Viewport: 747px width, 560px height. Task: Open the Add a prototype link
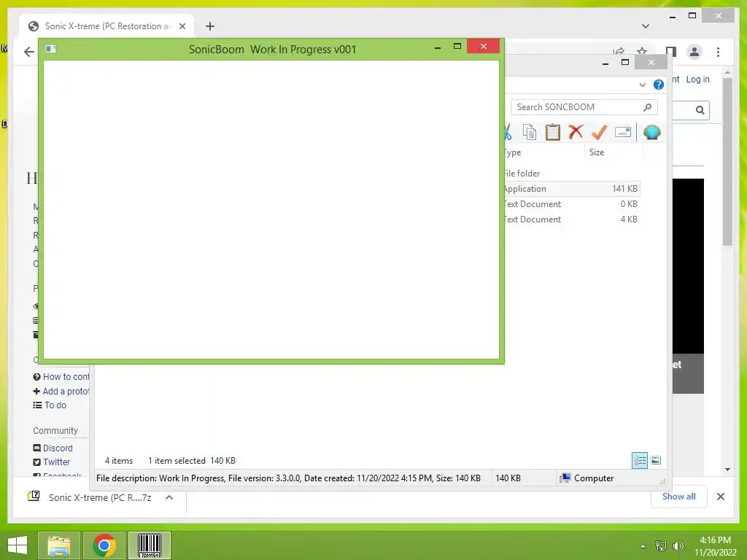coord(61,392)
